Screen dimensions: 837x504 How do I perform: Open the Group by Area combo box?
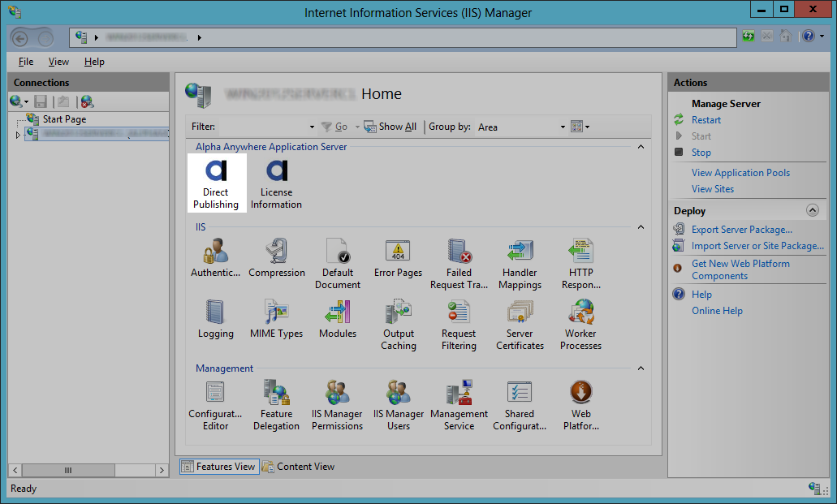click(x=521, y=127)
